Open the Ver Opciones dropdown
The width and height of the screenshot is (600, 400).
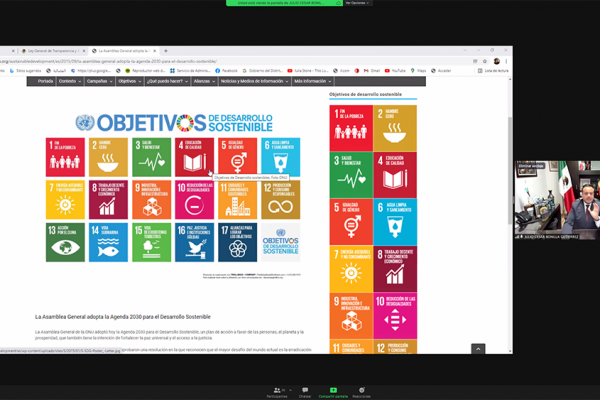point(357,3)
